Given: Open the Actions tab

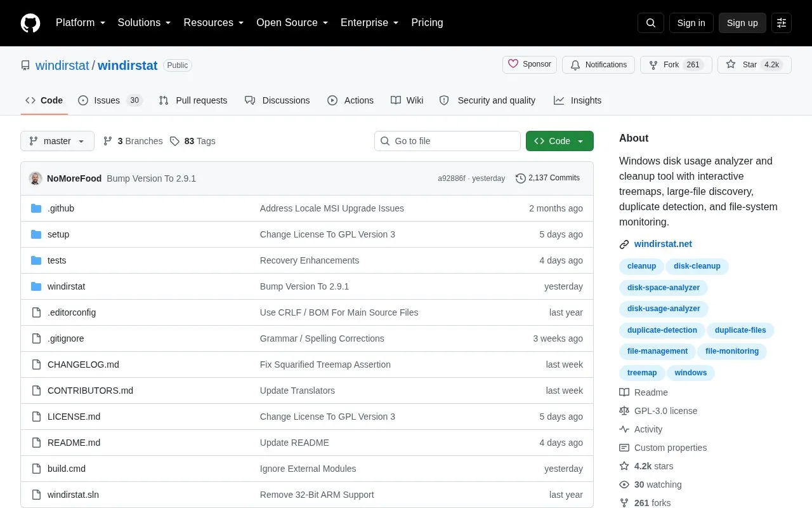Looking at the screenshot, I should coord(350,100).
